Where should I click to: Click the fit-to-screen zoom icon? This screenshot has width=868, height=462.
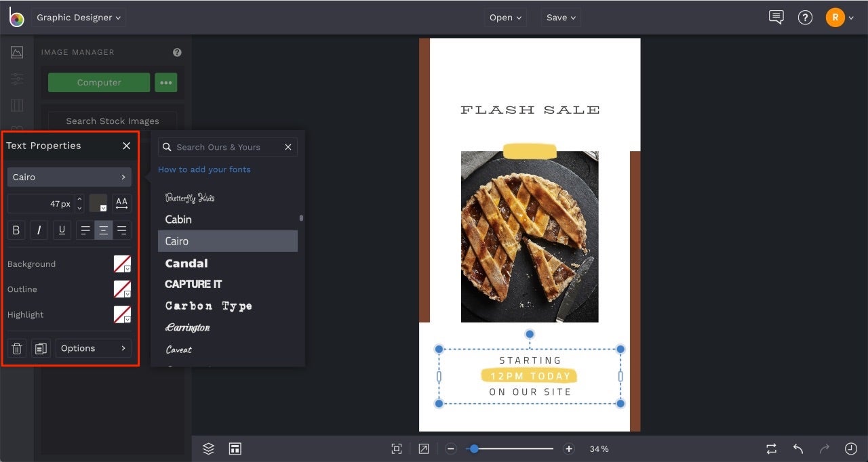point(396,448)
